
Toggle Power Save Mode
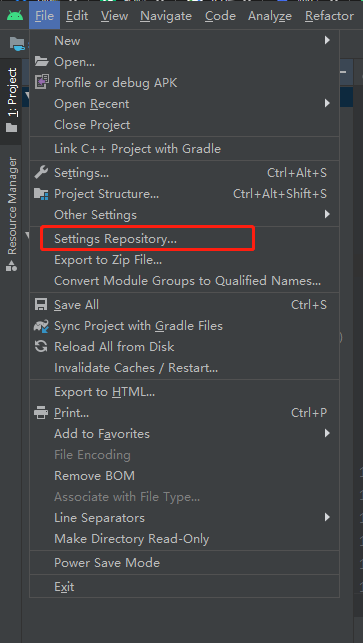pyautogui.click(x=184, y=563)
